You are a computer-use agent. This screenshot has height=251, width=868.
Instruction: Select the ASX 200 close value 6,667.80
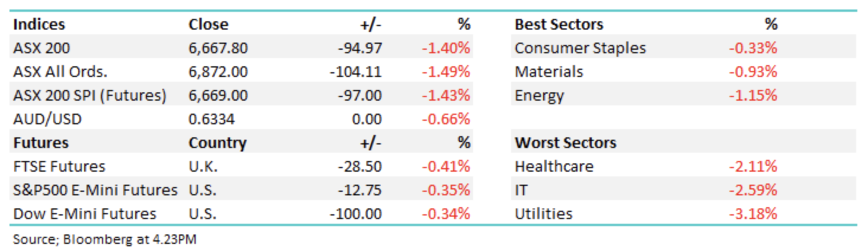(218, 48)
